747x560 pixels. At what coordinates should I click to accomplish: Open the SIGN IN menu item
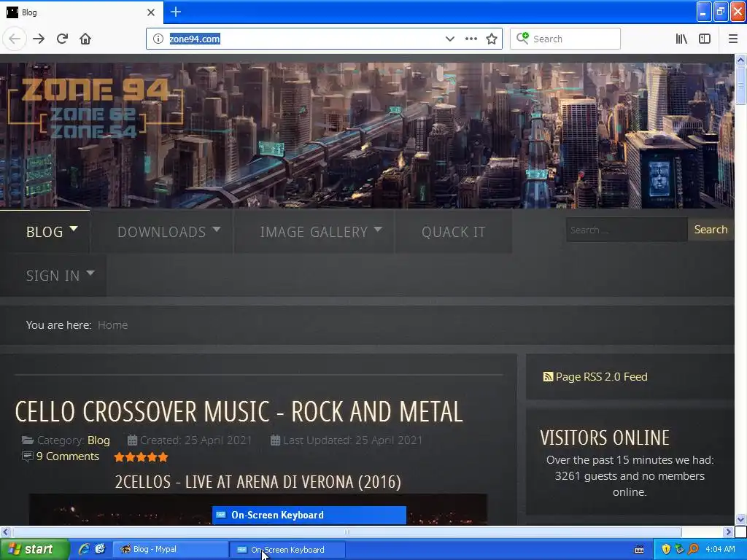pyautogui.click(x=53, y=276)
